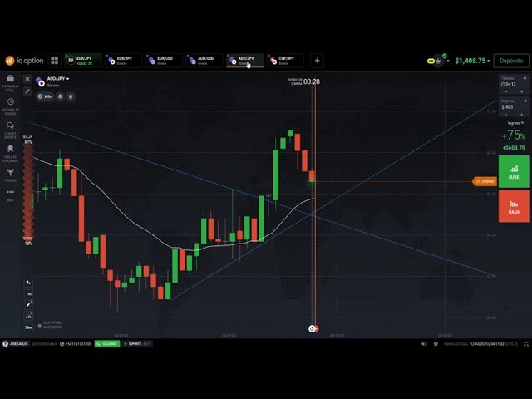
Task: Set a price alert with bell icon
Action: (x=60, y=96)
